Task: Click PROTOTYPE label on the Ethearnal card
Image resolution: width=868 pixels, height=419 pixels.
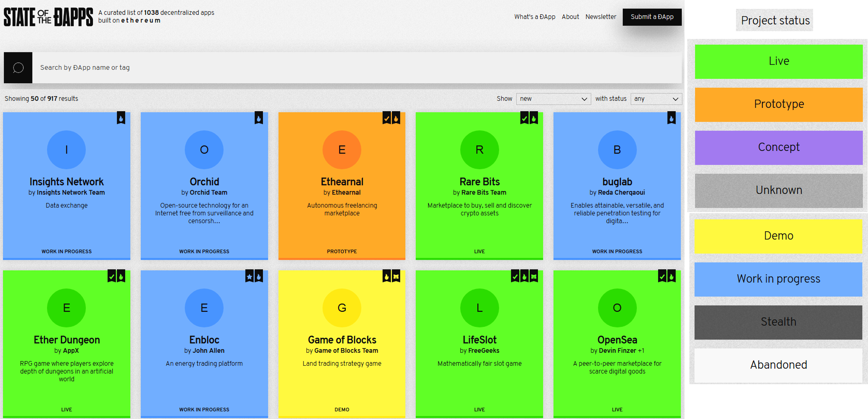Action: coord(342,251)
